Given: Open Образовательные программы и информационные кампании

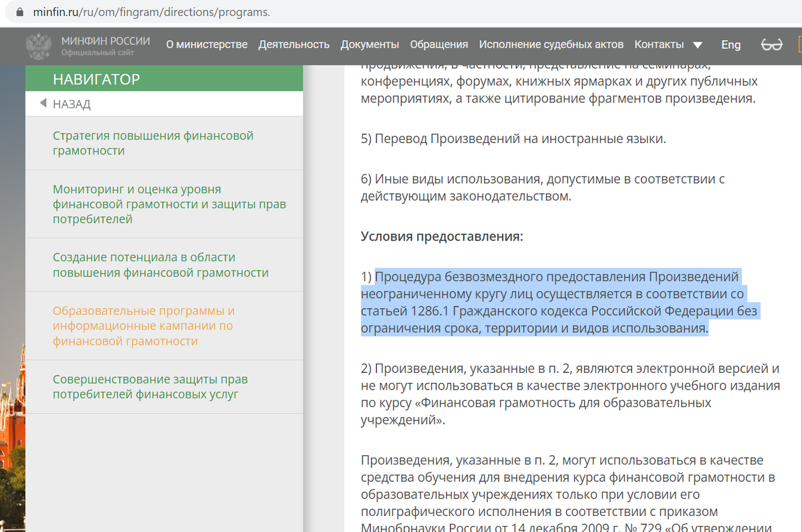Looking at the screenshot, I should (144, 326).
